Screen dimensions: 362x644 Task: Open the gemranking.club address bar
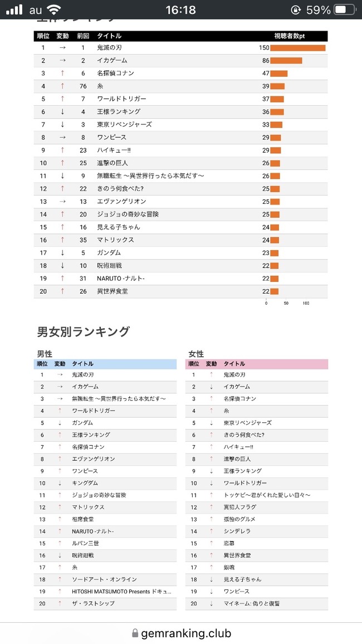click(x=181, y=633)
